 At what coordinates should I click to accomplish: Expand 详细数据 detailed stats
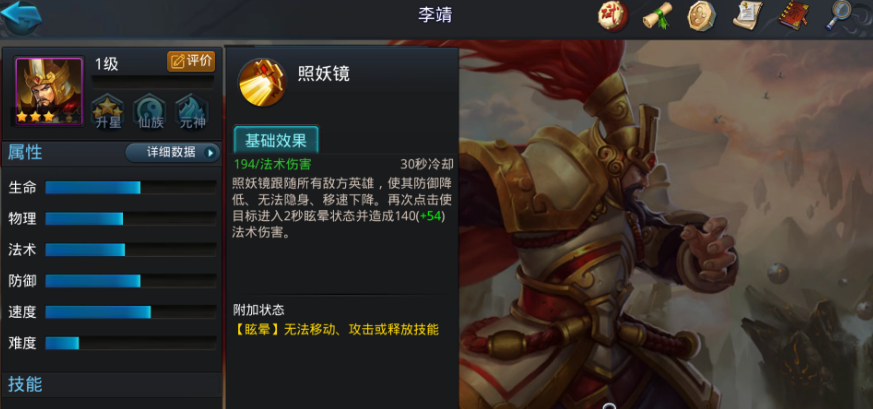pos(173,152)
